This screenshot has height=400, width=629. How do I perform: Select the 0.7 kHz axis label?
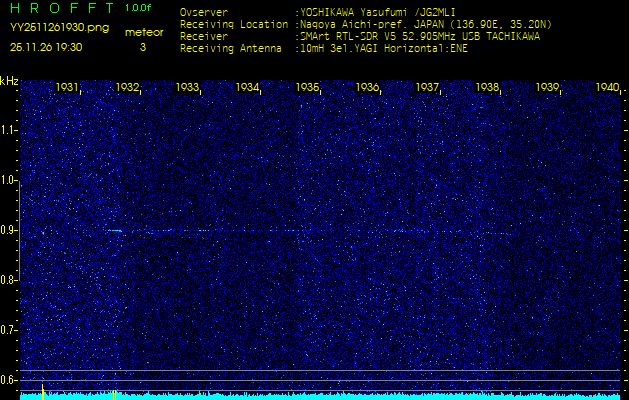click(9, 329)
